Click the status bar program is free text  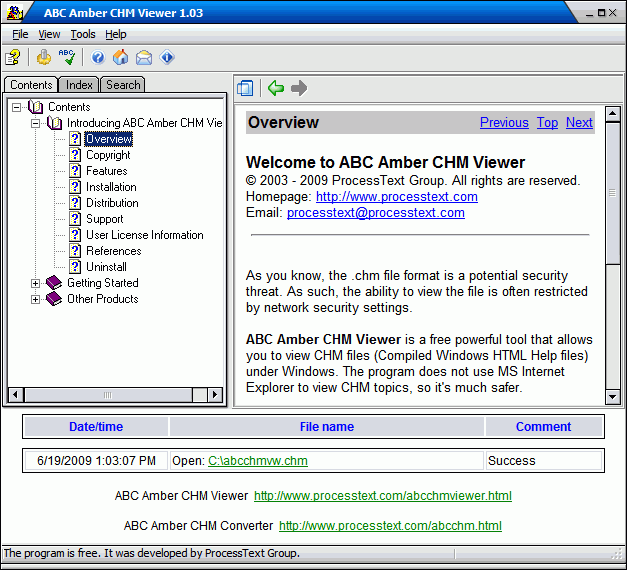(x=151, y=553)
